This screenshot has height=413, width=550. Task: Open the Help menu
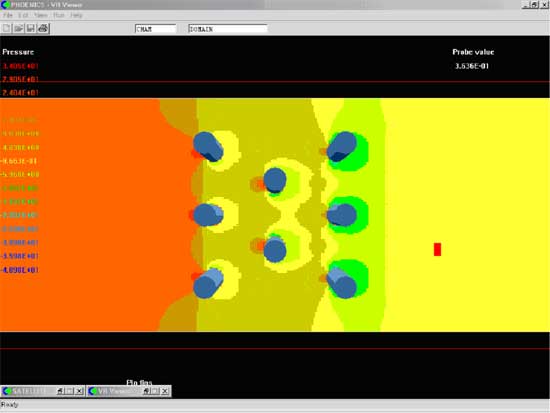click(x=76, y=15)
